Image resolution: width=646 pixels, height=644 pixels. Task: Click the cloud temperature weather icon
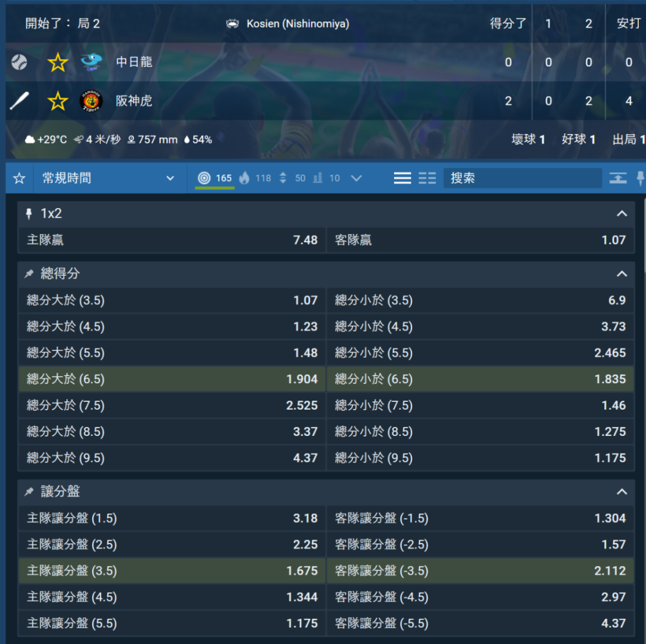coord(30,140)
